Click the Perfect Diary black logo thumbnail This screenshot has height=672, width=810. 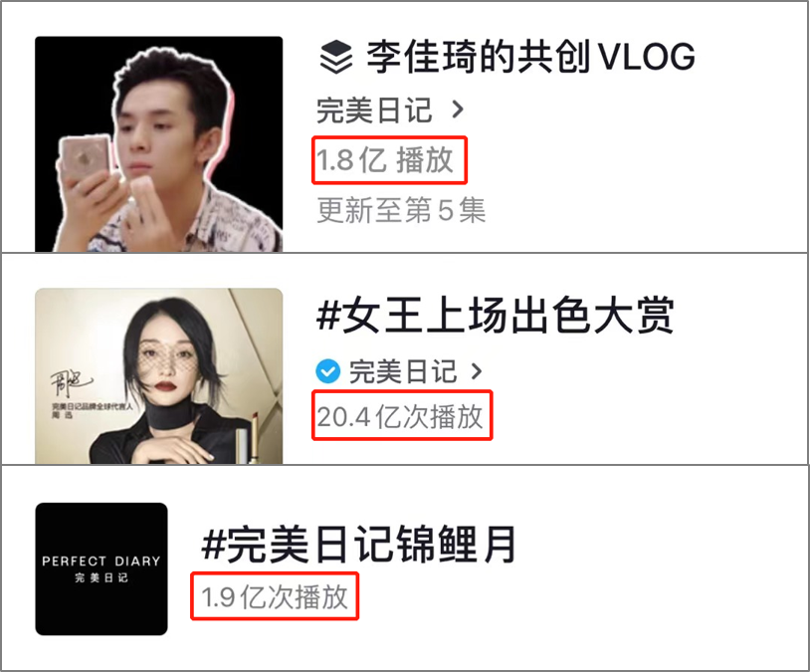point(101,568)
